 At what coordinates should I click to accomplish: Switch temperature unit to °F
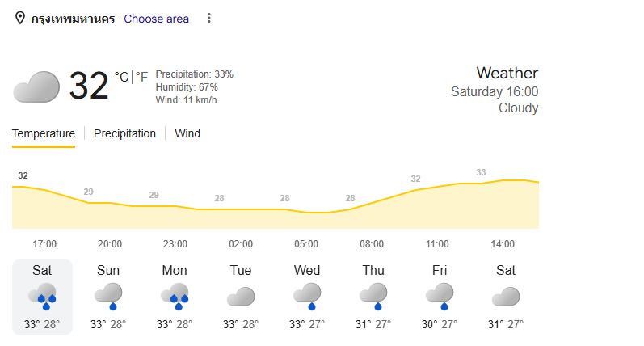141,77
